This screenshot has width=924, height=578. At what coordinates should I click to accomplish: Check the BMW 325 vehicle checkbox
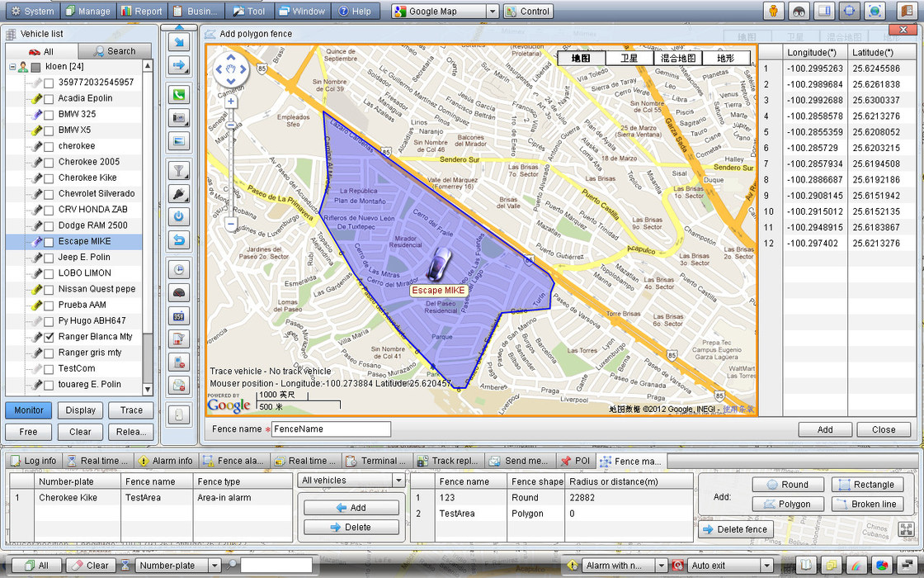(49, 114)
